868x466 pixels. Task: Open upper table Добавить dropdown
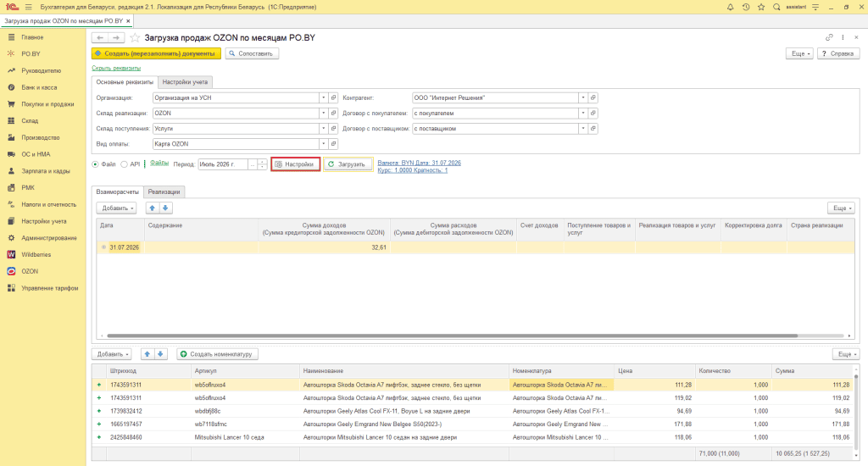click(x=116, y=208)
